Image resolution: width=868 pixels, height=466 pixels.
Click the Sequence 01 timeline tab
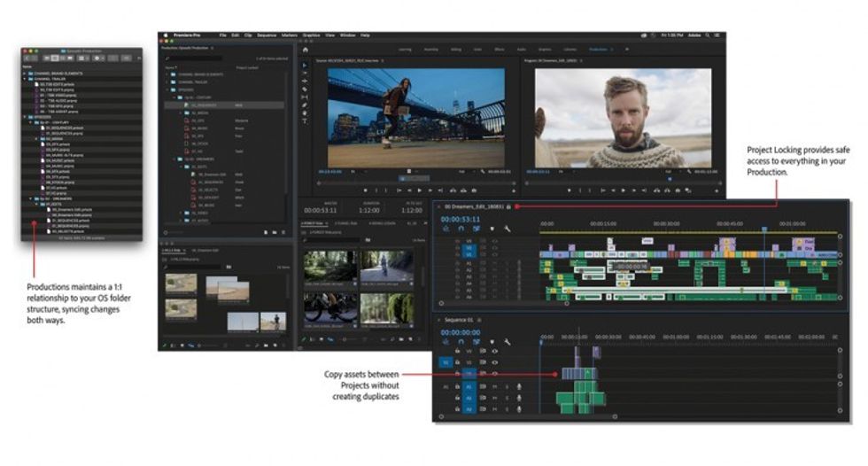pos(459,320)
